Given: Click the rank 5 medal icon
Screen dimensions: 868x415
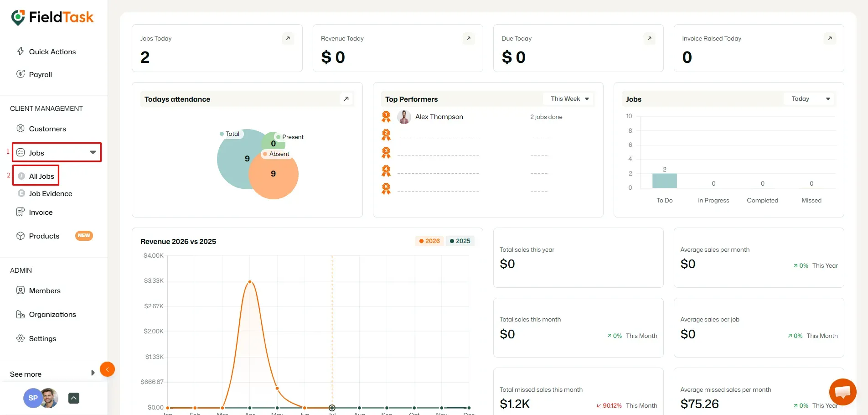Looking at the screenshot, I should point(386,189).
